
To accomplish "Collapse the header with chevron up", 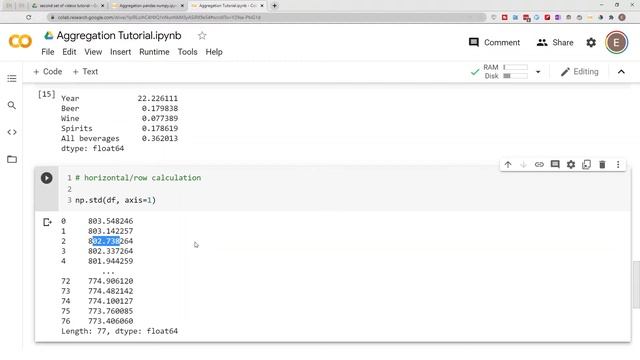I will click(x=621, y=72).
